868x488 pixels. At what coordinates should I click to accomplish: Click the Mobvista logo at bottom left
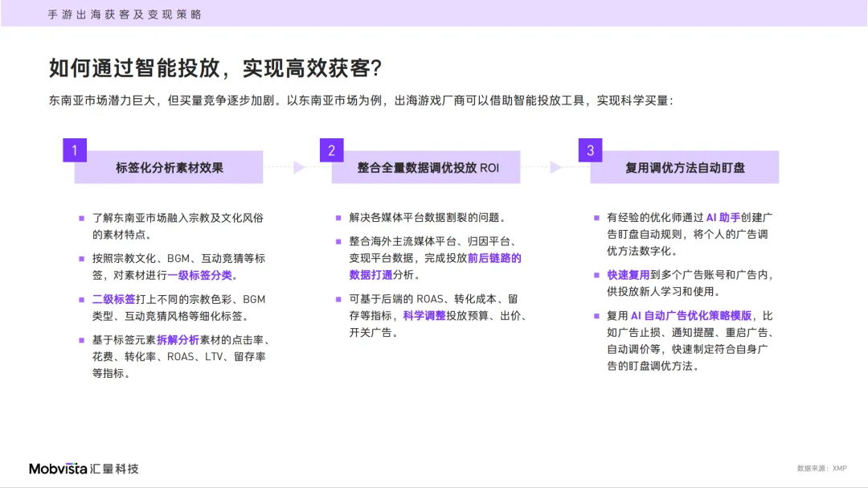tap(84, 468)
